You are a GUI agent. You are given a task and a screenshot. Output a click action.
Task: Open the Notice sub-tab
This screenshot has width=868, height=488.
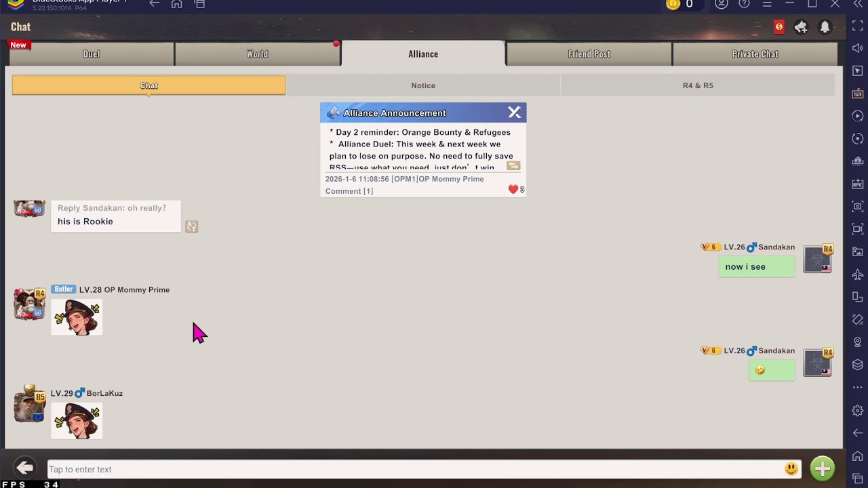(423, 85)
